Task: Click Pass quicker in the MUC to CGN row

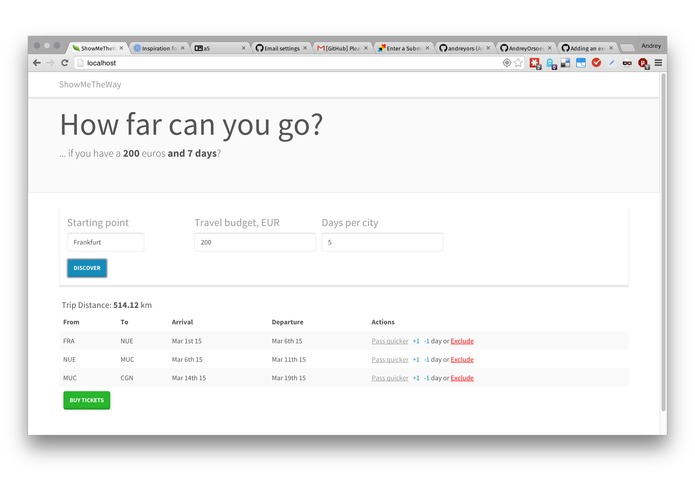Action: click(x=390, y=378)
